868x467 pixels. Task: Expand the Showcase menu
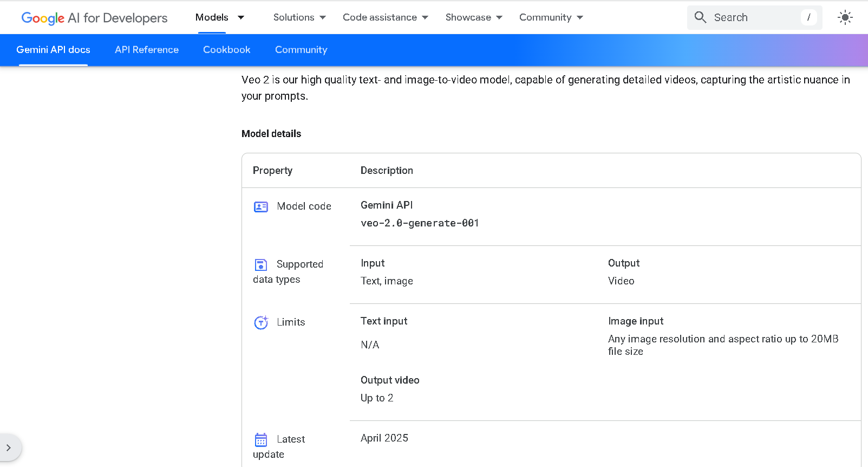point(474,17)
